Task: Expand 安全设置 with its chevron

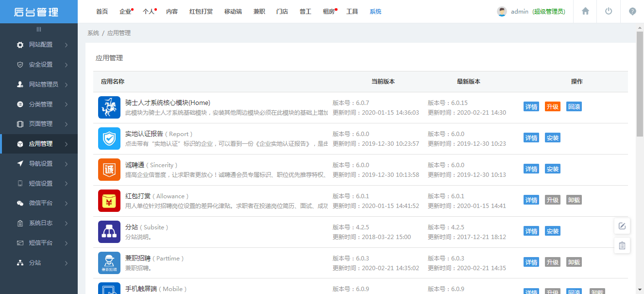Action: [x=66, y=65]
